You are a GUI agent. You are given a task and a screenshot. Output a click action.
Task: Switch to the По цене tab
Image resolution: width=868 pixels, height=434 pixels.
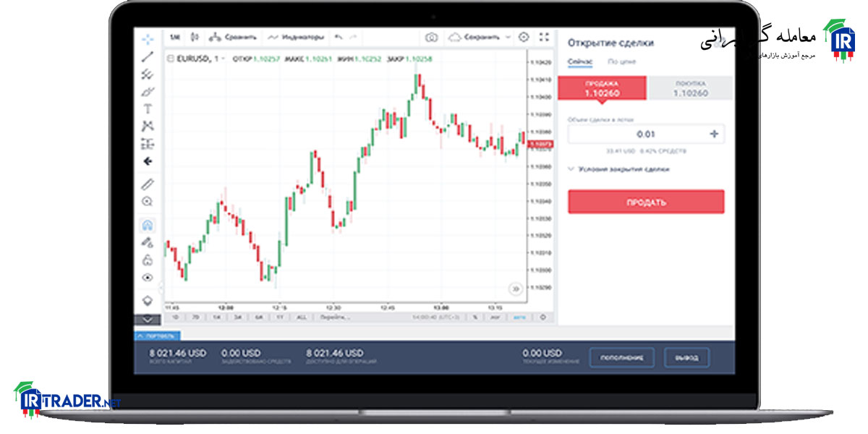(x=621, y=62)
